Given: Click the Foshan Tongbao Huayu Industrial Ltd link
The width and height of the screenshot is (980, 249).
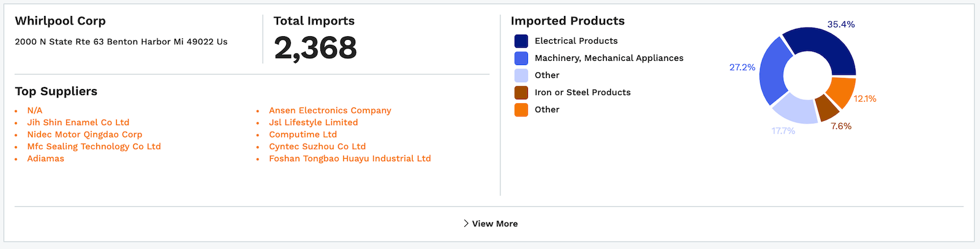Looking at the screenshot, I should (350, 158).
